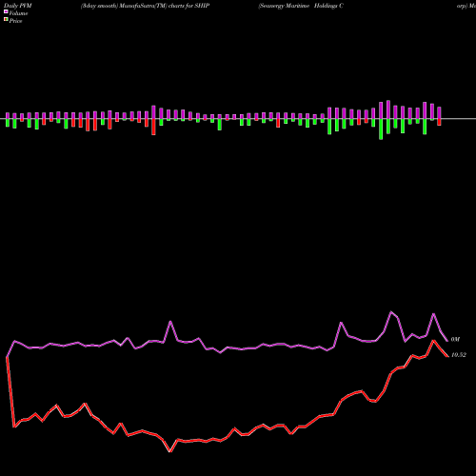Screen dimensions: 476x476
Task: Click the "10.52" price end value
Action: tap(459, 355)
